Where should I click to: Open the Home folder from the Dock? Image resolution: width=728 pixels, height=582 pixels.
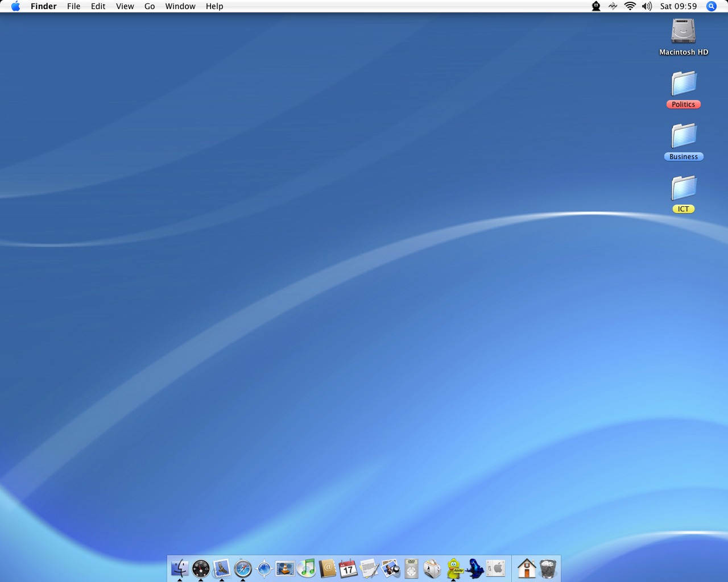[x=527, y=568]
